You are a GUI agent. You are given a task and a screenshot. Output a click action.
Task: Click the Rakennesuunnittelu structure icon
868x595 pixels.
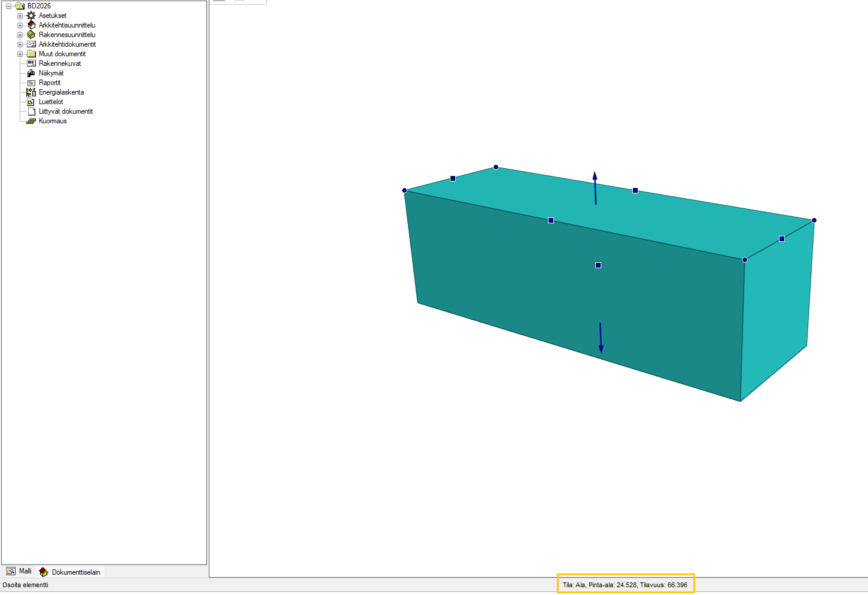31,35
